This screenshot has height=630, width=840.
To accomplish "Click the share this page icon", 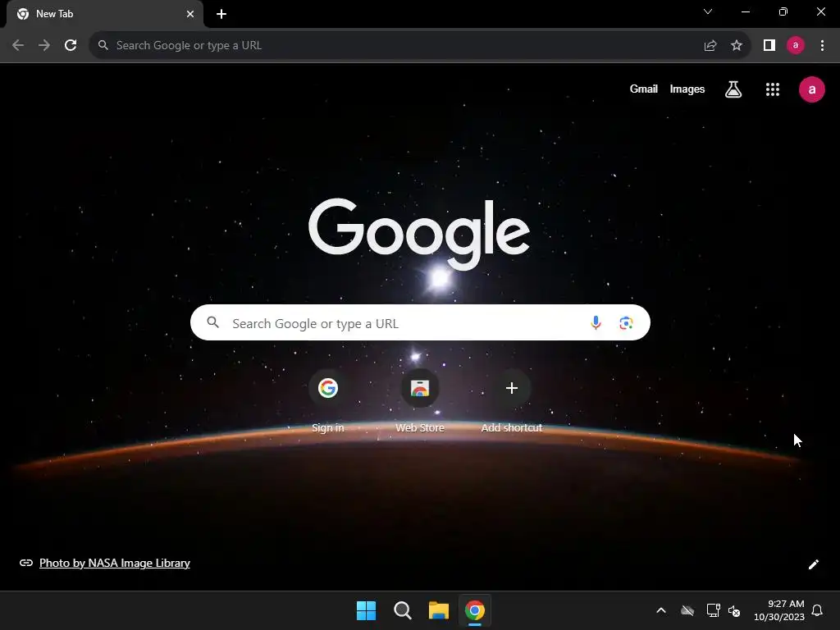I will pos(710,46).
